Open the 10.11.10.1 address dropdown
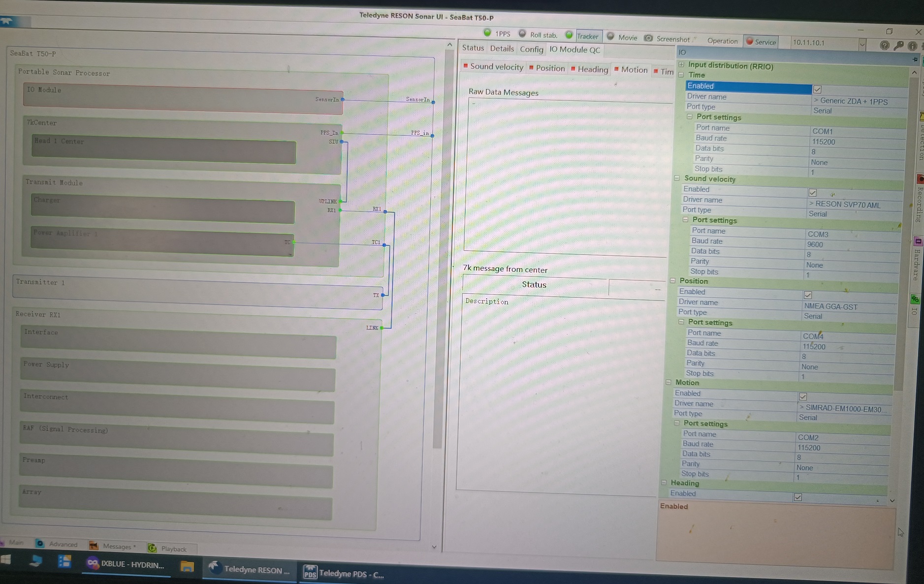The image size is (924, 584). point(862,45)
